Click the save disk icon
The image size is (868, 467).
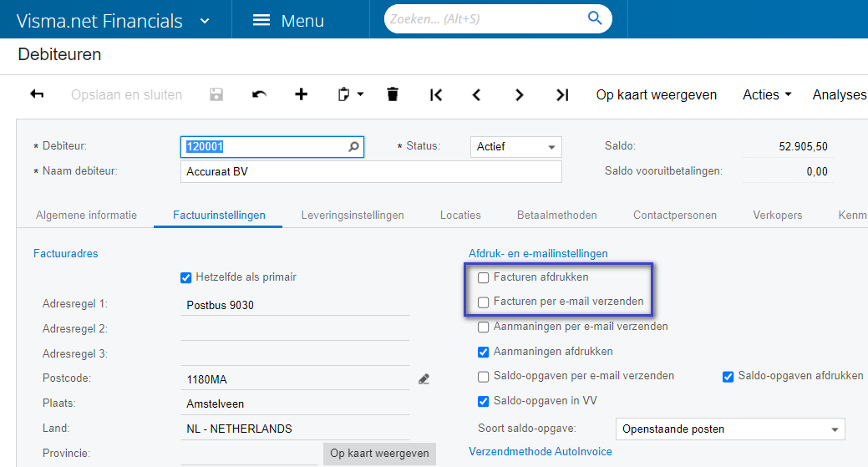pos(216,94)
